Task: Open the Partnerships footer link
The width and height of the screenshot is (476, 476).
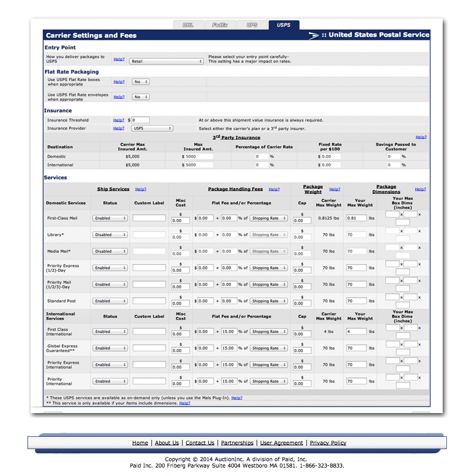Action: coord(237,443)
